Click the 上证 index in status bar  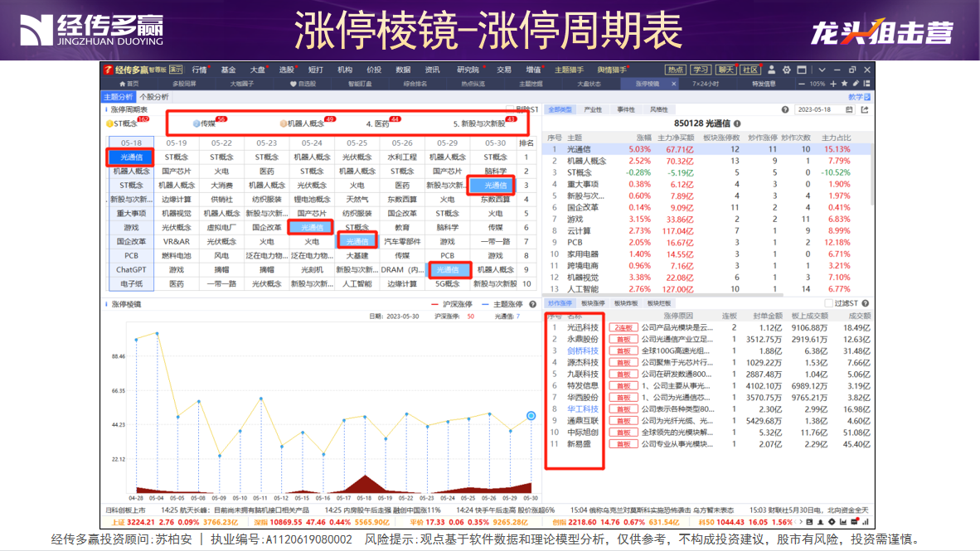pos(176,522)
